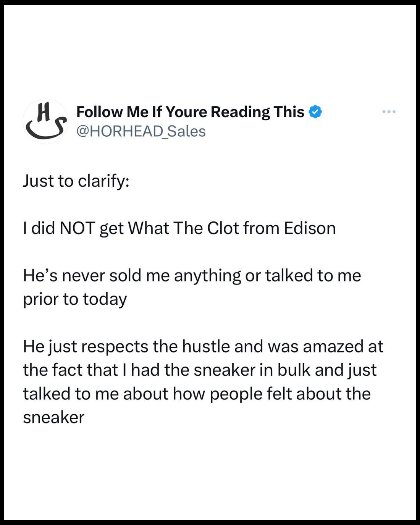Image resolution: width=420 pixels, height=525 pixels.
Task: Click the "prior to today" line
Action: tap(75, 299)
